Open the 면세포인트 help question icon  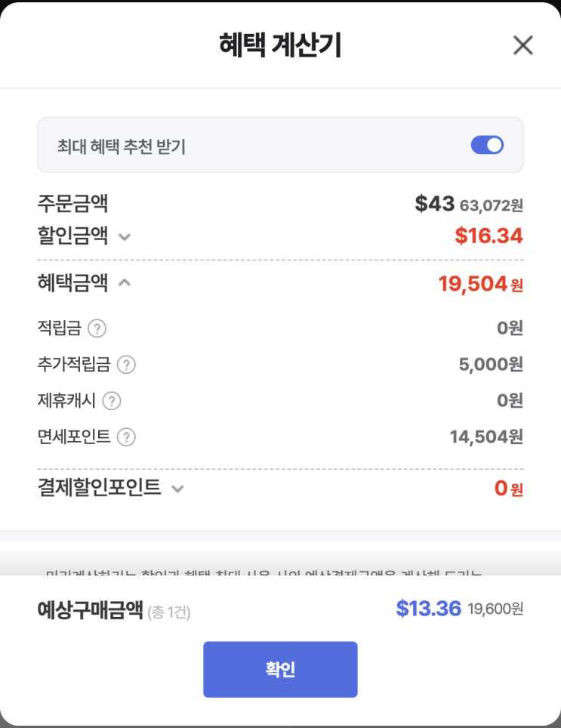click(126, 437)
